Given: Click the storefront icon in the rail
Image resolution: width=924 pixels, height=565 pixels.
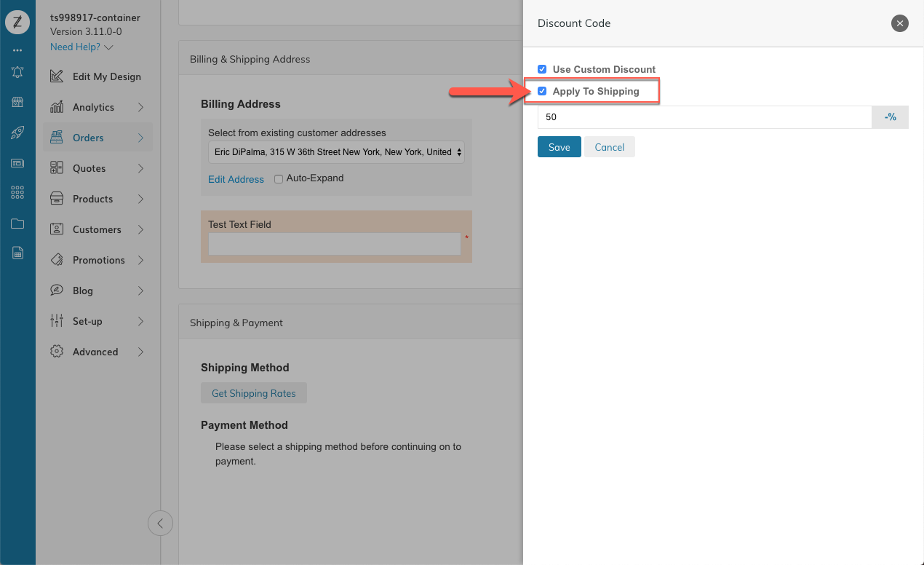Looking at the screenshot, I should (17, 102).
